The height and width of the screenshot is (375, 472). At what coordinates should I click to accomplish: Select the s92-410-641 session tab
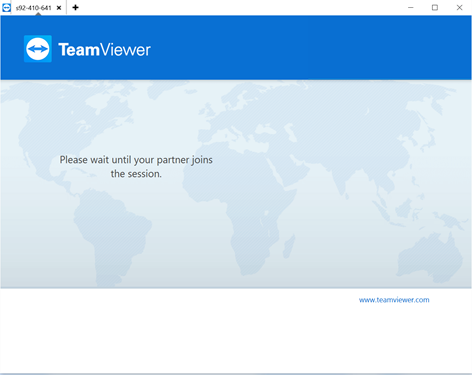pyautogui.click(x=33, y=8)
